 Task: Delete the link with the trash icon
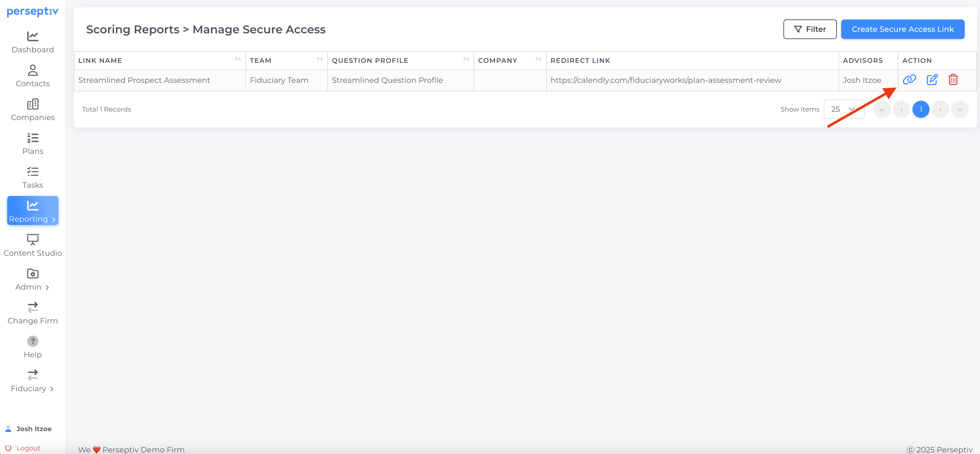(x=953, y=80)
